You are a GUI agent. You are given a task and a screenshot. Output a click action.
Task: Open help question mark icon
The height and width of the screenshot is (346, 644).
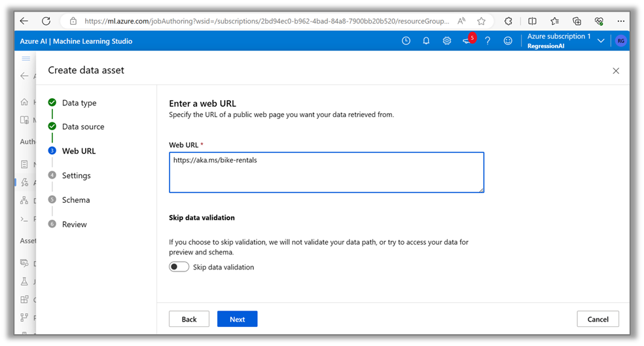(488, 41)
